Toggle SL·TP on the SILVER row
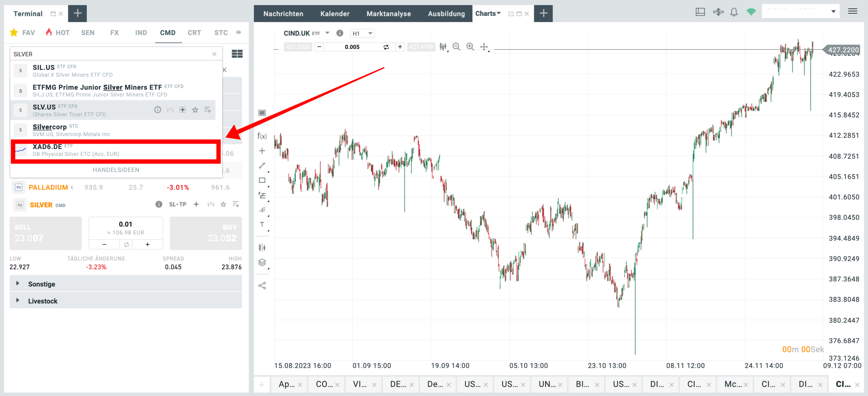 178,205
